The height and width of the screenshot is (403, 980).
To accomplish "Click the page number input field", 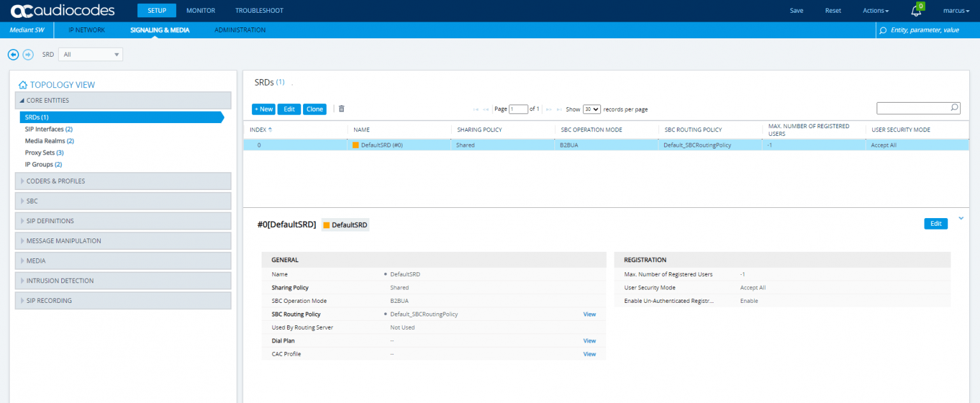I will click(518, 109).
